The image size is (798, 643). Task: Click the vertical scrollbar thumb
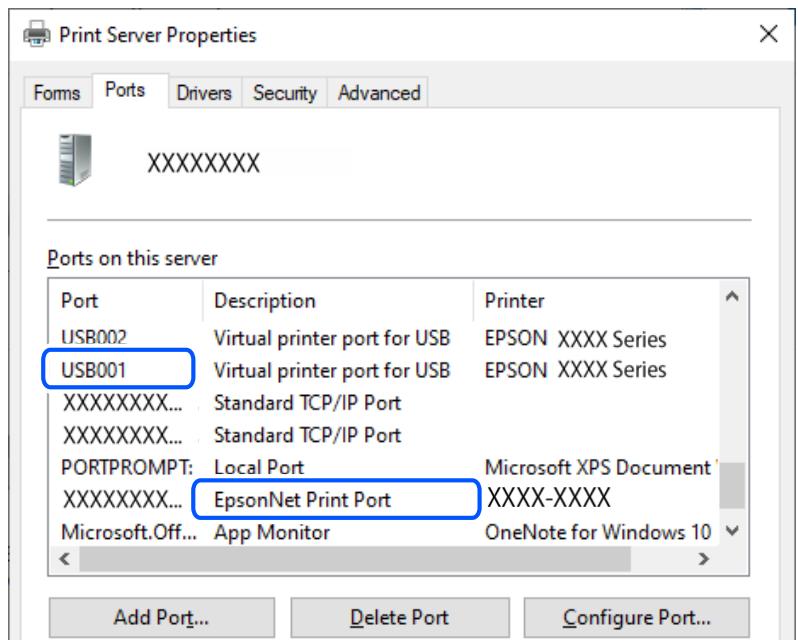tap(733, 486)
